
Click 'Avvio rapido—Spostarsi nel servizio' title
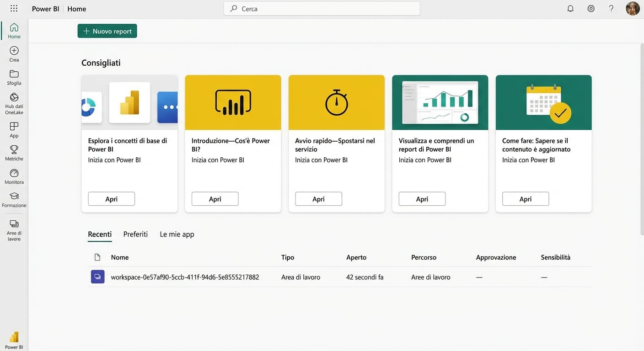335,145
